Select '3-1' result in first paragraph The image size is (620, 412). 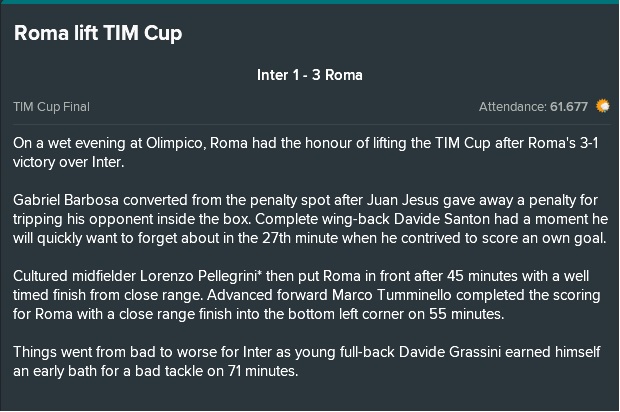[589, 143]
